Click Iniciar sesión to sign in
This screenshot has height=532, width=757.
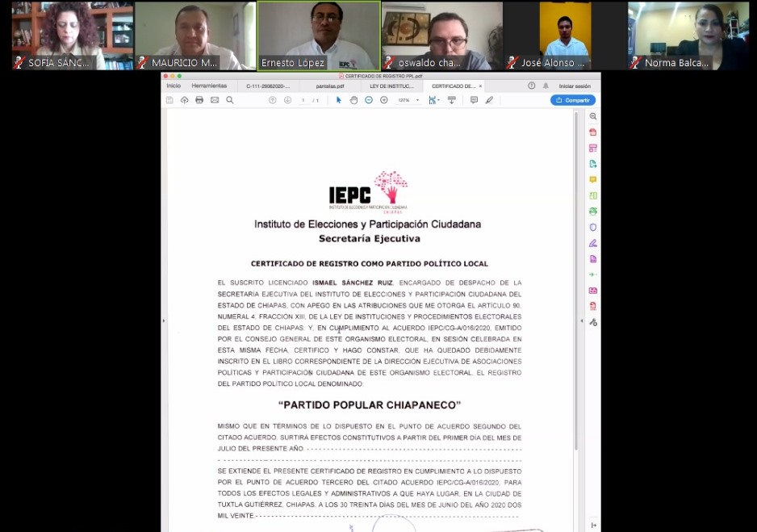pos(575,86)
